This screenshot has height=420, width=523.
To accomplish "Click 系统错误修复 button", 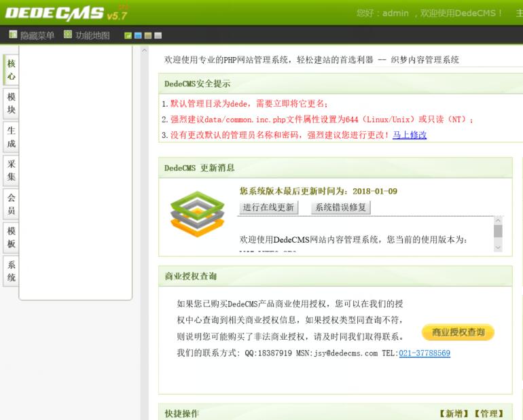I will (x=340, y=207).
